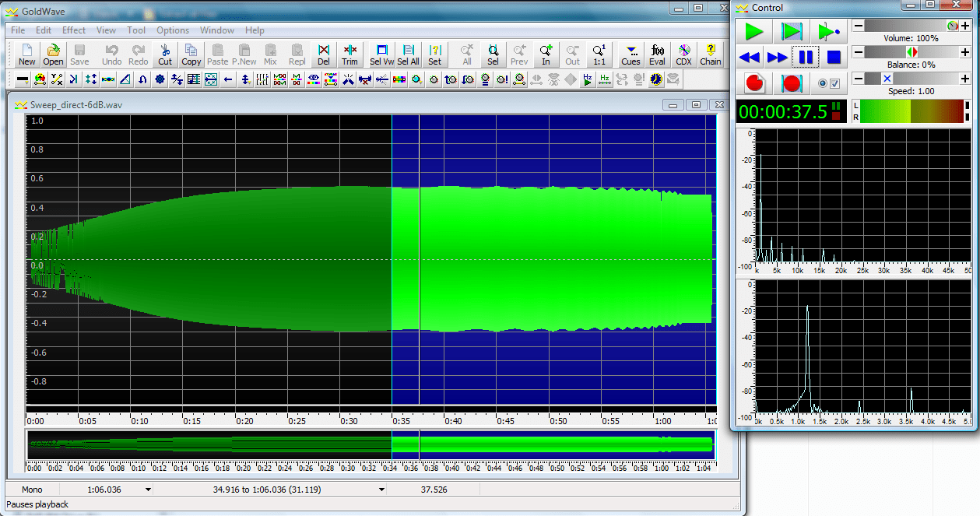The height and width of the screenshot is (516, 980).
Task: Set zoom to 1:1
Action: pyautogui.click(x=599, y=54)
